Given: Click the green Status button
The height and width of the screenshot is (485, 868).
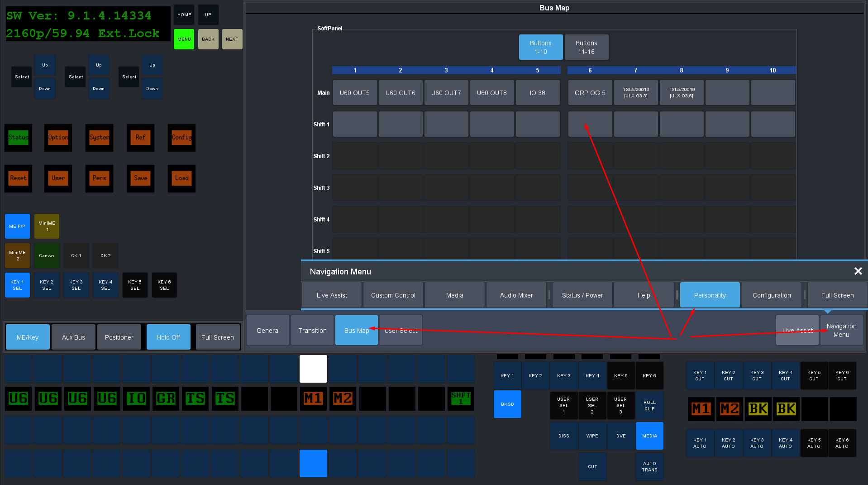Looking at the screenshot, I should click(18, 138).
